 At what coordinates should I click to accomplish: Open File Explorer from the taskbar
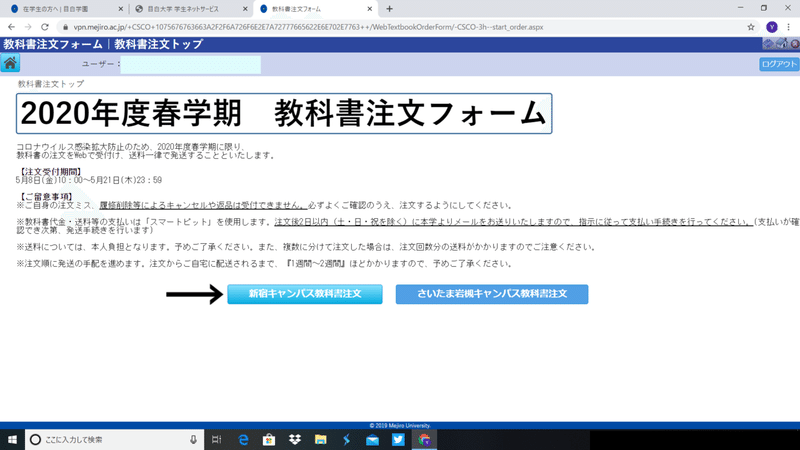coord(320,439)
